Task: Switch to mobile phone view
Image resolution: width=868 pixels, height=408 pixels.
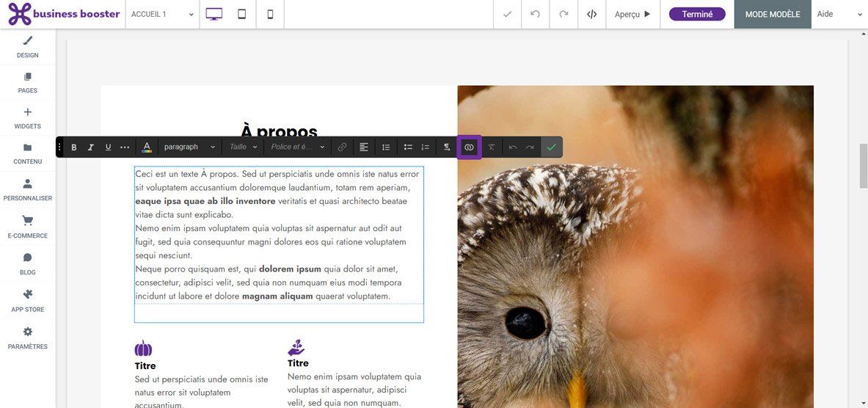Action: click(x=270, y=15)
